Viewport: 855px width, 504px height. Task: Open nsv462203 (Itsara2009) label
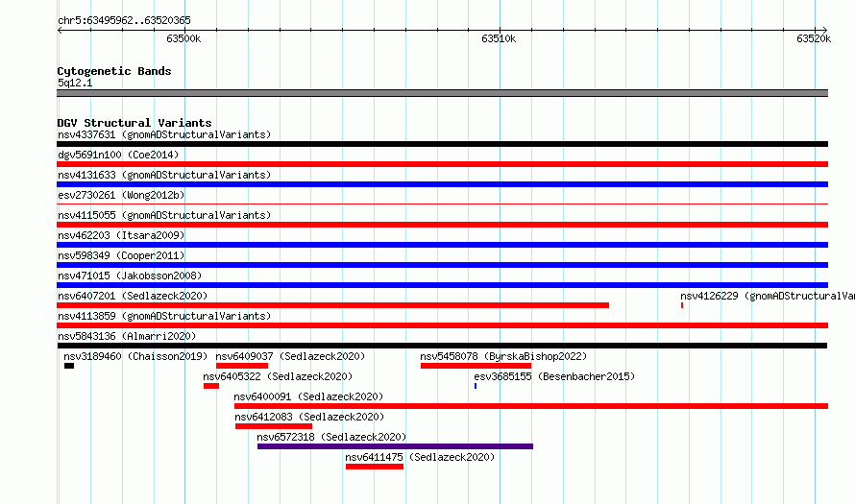pyautogui.click(x=121, y=235)
